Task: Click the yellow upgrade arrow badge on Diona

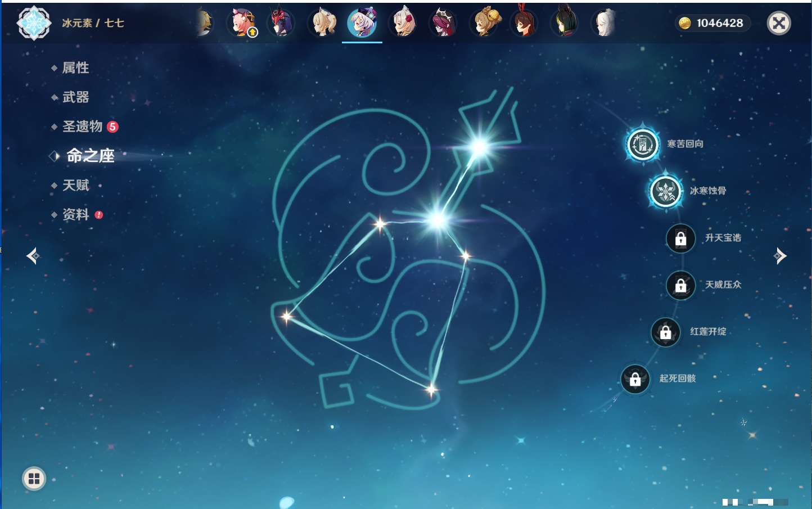Action: point(253,33)
